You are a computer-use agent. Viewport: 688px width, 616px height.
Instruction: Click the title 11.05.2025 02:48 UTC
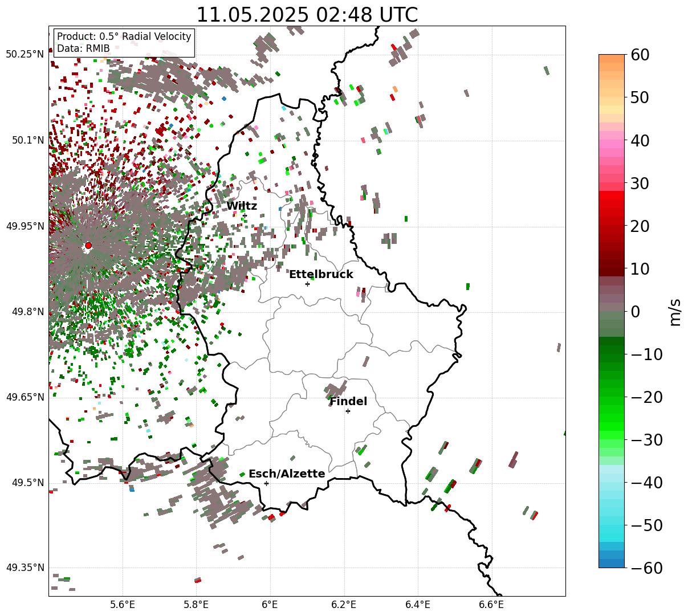[x=307, y=15]
